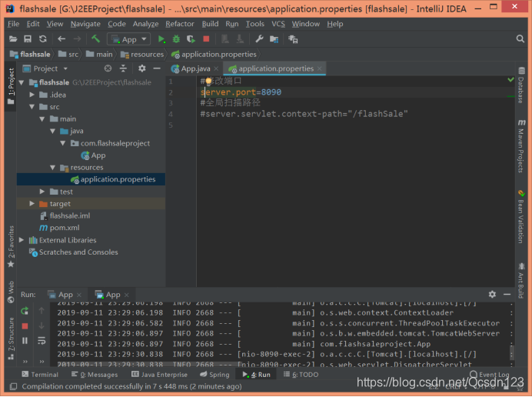Image resolution: width=532 pixels, height=397 pixels.
Task: Collapse the resources folder arrow
Action: tap(52, 168)
